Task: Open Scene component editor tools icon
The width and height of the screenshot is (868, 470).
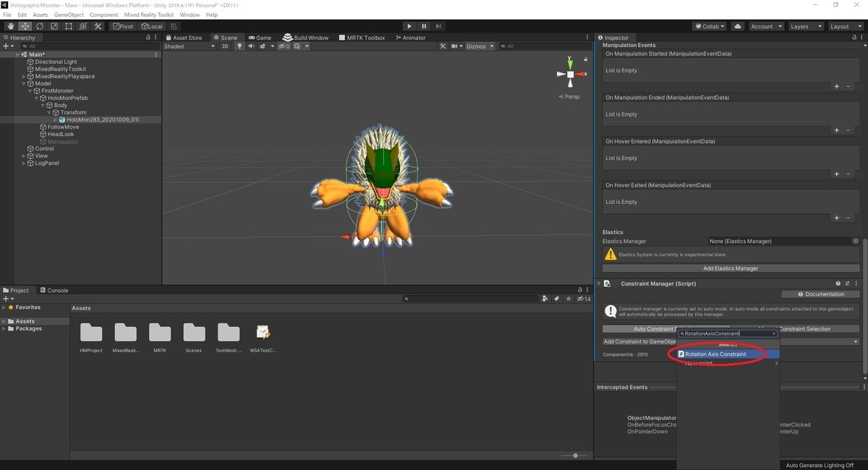Action: click(444, 46)
